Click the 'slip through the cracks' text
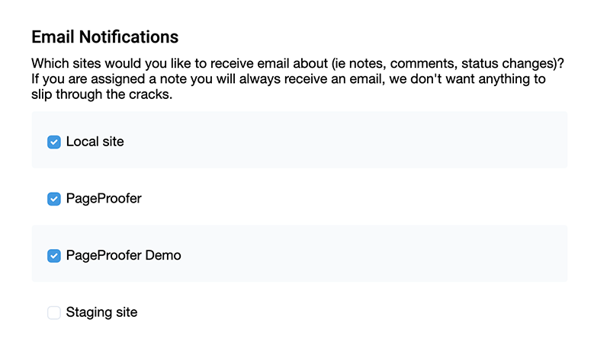610x364 pixels. tap(101, 96)
